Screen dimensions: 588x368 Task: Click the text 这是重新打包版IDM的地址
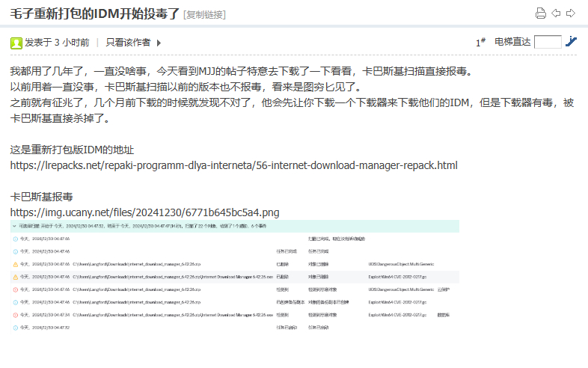(72, 150)
